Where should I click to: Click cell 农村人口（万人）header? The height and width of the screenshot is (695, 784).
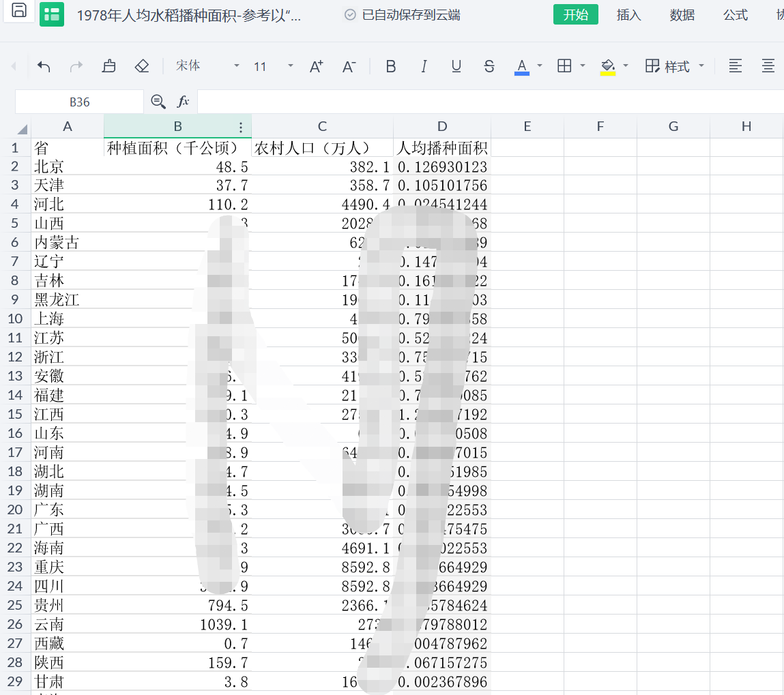point(322,148)
